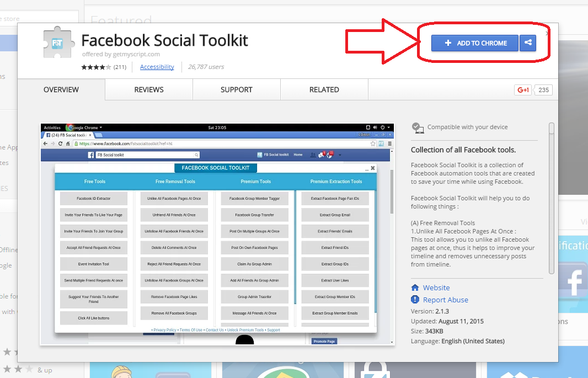Open the Support tab
The image size is (588, 378).
(x=237, y=89)
